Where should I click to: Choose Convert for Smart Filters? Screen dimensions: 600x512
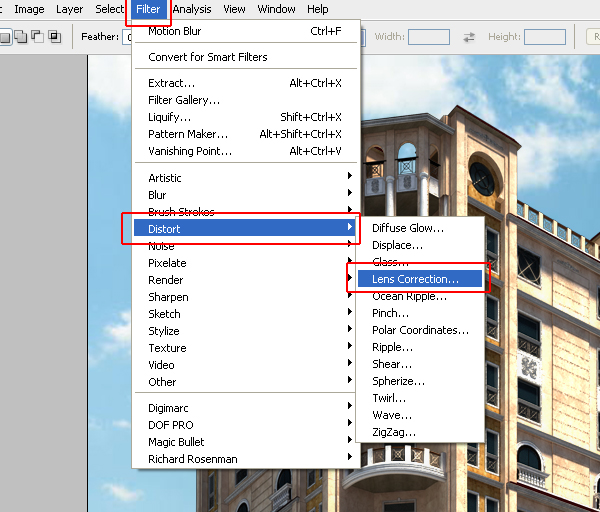pyautogui.click(x=245, y=57)
